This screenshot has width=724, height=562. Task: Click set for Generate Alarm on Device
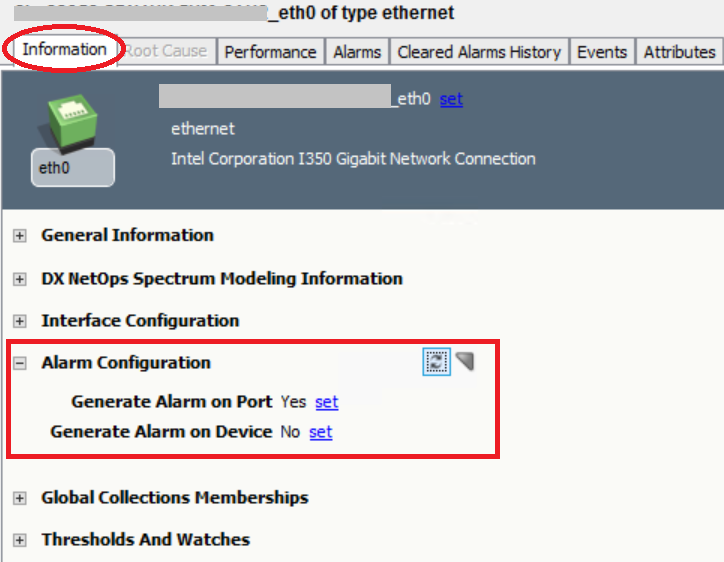(320, 432)
